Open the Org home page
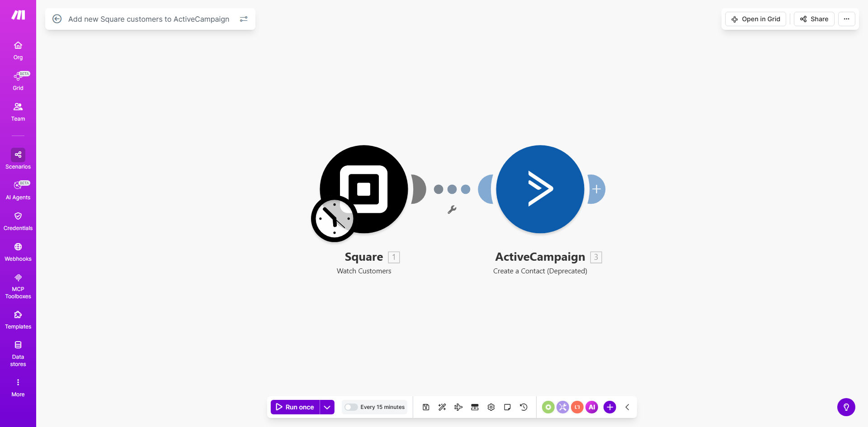This screenshot has height=427, width=868. pyautogui.click(x=18, y=51)
